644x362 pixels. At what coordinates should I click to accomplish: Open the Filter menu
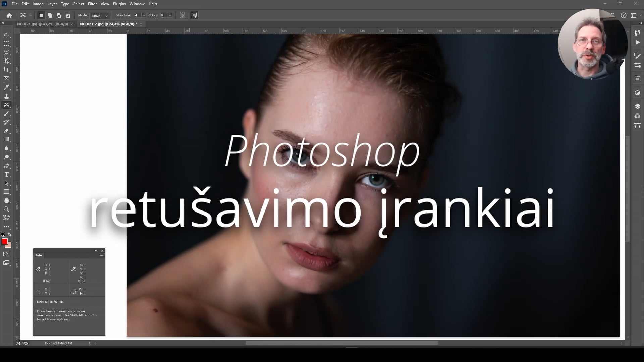click(92, 4)
